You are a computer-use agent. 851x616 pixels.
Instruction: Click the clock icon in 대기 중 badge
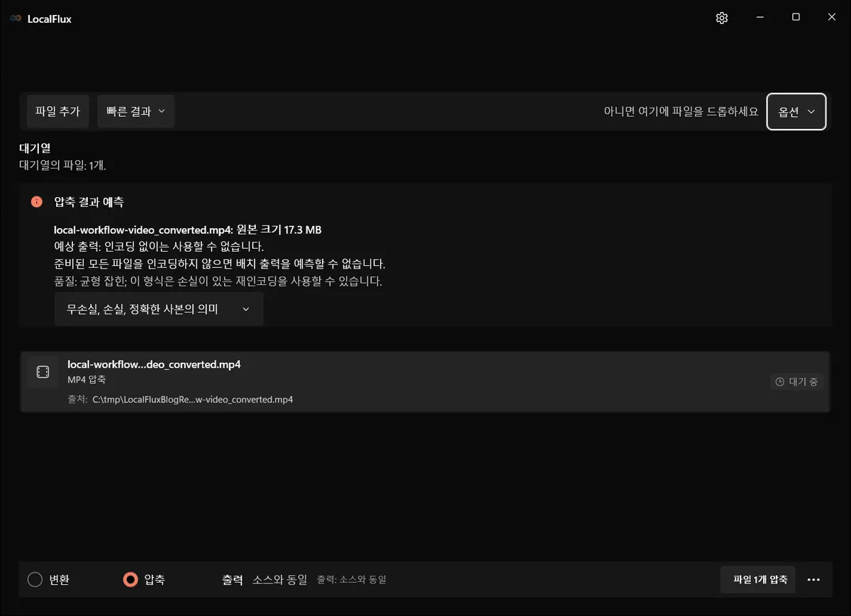(x=780, y=382)
